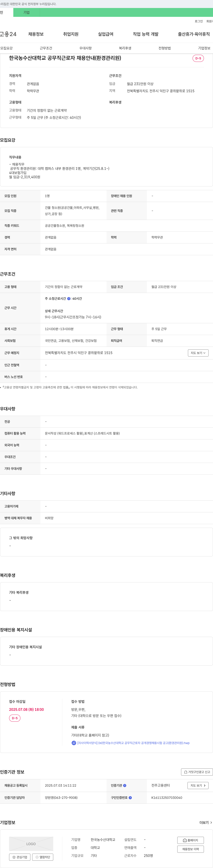Click the help icon beside 인증기관

click(x=125, y=786)
